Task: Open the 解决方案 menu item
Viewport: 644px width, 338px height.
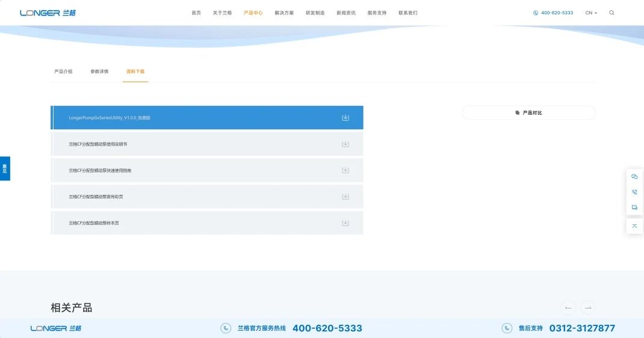Action: click(x=284, y=13)
